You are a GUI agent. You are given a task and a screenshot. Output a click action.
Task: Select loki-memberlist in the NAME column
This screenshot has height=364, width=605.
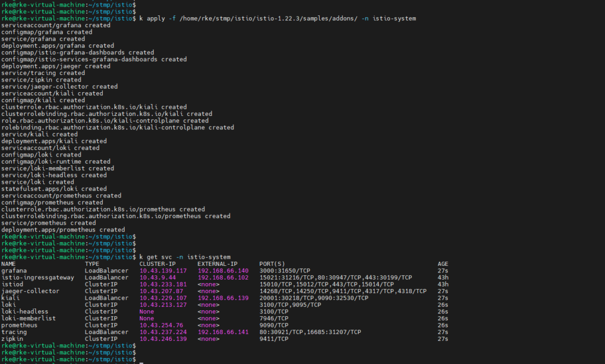click(28, 318)
